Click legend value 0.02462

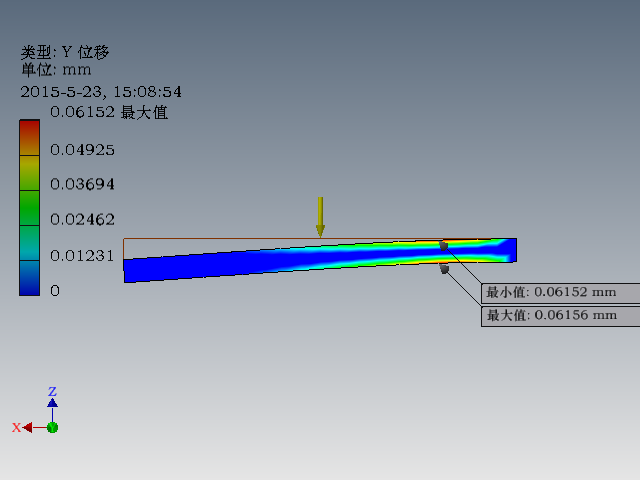(x=82, y=220)
